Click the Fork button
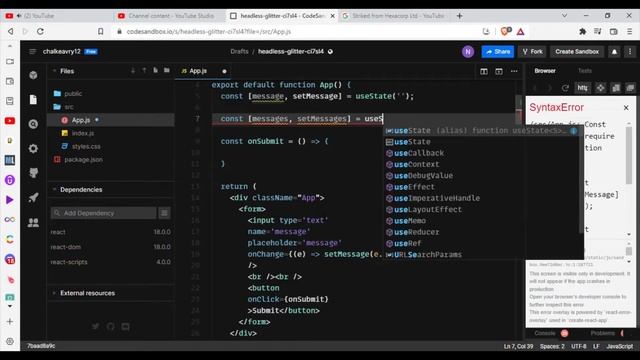This screenshot has width=640, height=360. (533, 52)
